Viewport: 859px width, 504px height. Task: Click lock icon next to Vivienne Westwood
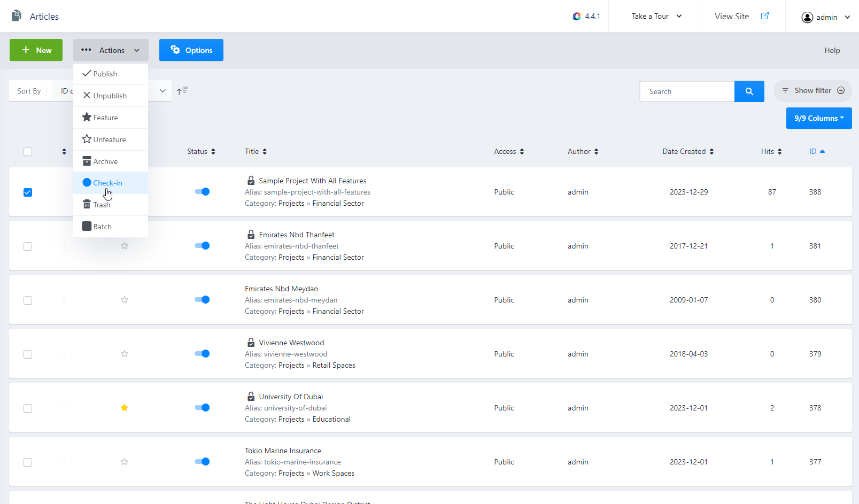251,343
